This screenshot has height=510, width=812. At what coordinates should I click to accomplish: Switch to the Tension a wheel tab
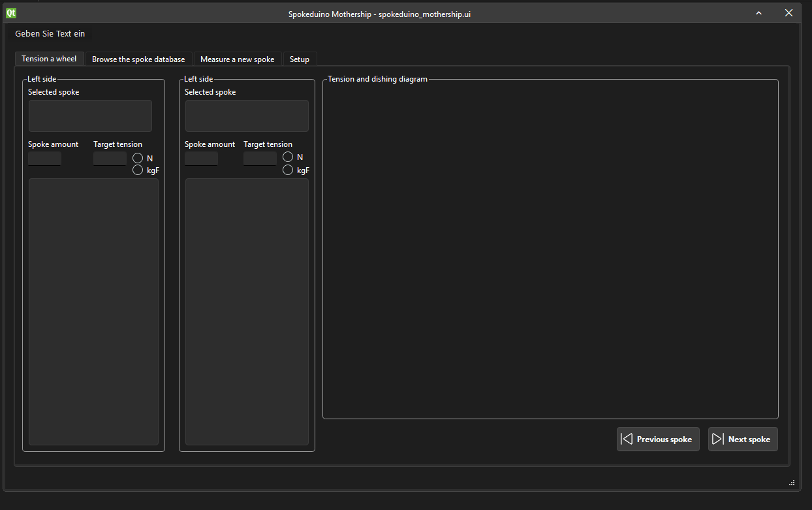click(x=49, y=59)
